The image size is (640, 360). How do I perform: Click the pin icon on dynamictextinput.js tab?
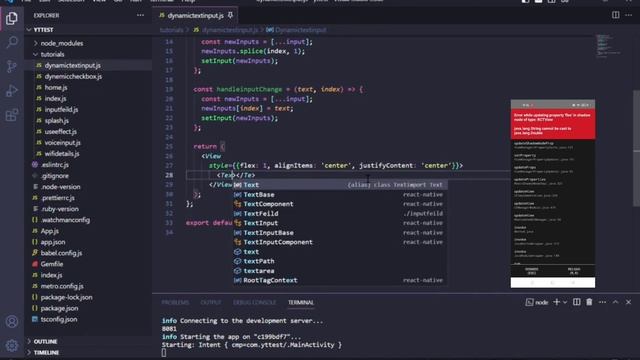[x=230, y=16]
